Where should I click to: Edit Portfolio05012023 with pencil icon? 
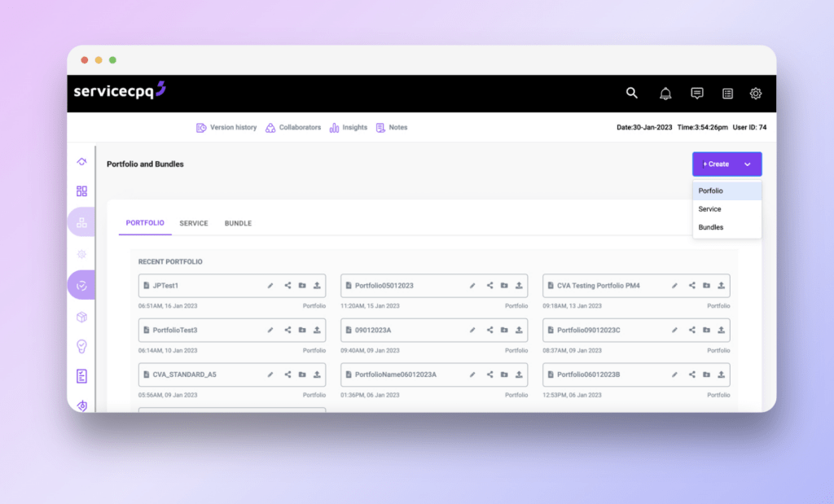point(472,286)
